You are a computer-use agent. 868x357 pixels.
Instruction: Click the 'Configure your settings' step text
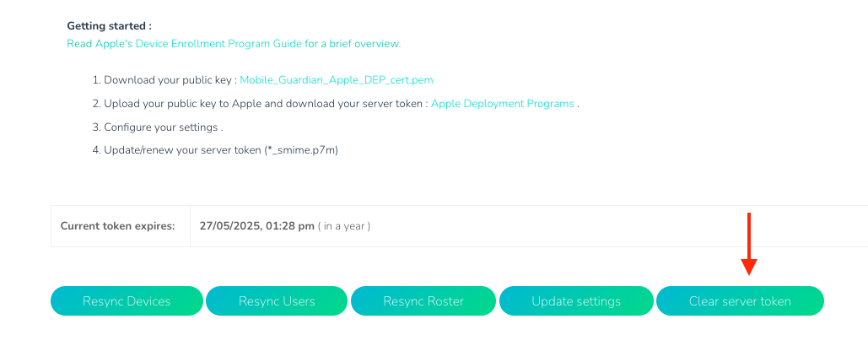coord(161,127)
